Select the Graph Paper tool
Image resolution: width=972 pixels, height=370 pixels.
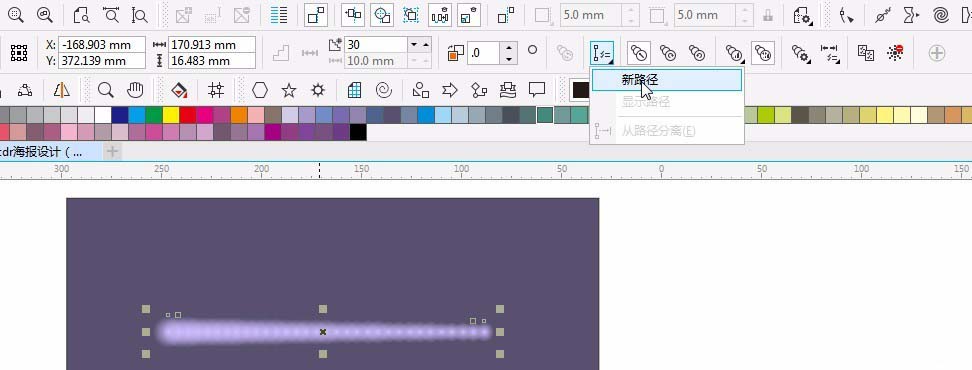coord(355,91)
